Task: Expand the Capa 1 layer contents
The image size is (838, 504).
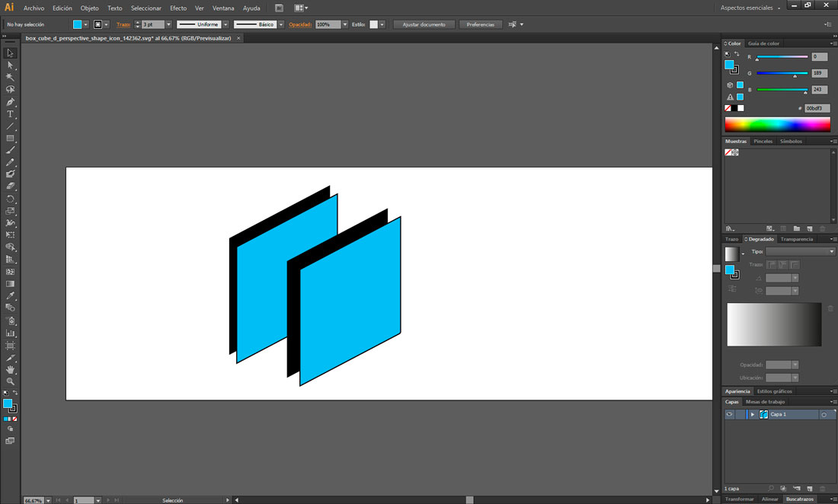Action: (753, 415)
